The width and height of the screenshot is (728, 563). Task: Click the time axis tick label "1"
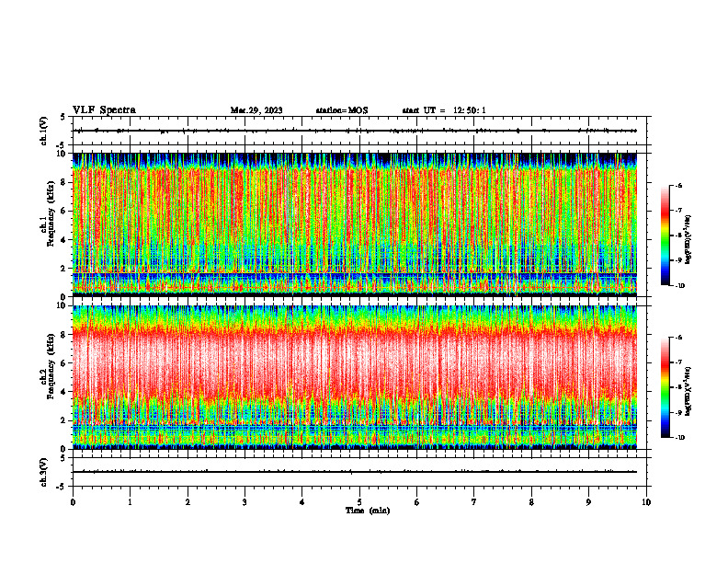coord(130,502)
